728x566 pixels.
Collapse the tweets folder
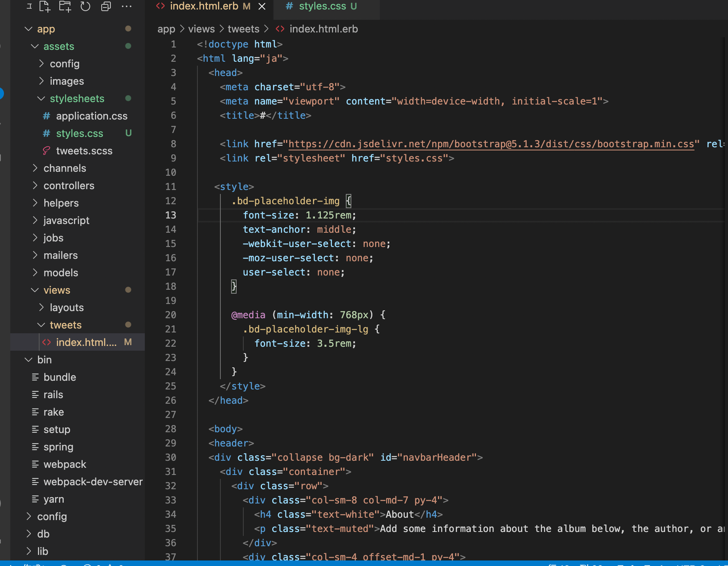click(41, 325)
